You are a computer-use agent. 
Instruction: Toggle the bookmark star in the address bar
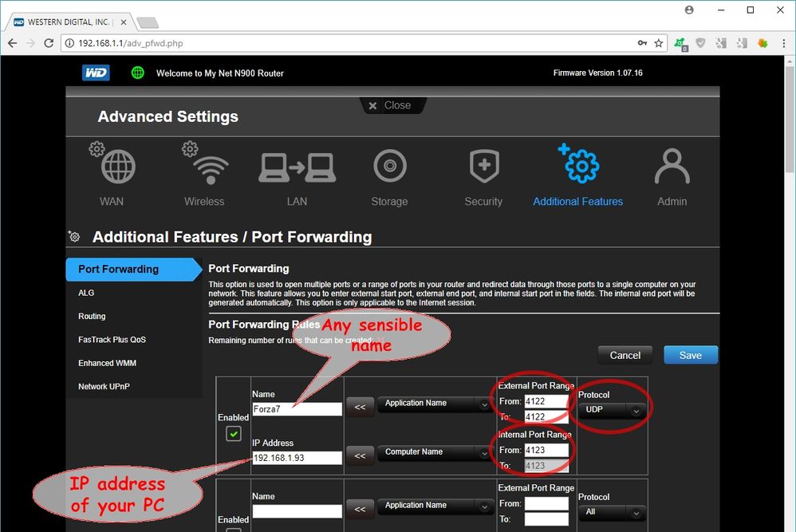pyautogui.click(x=657, y=43)
